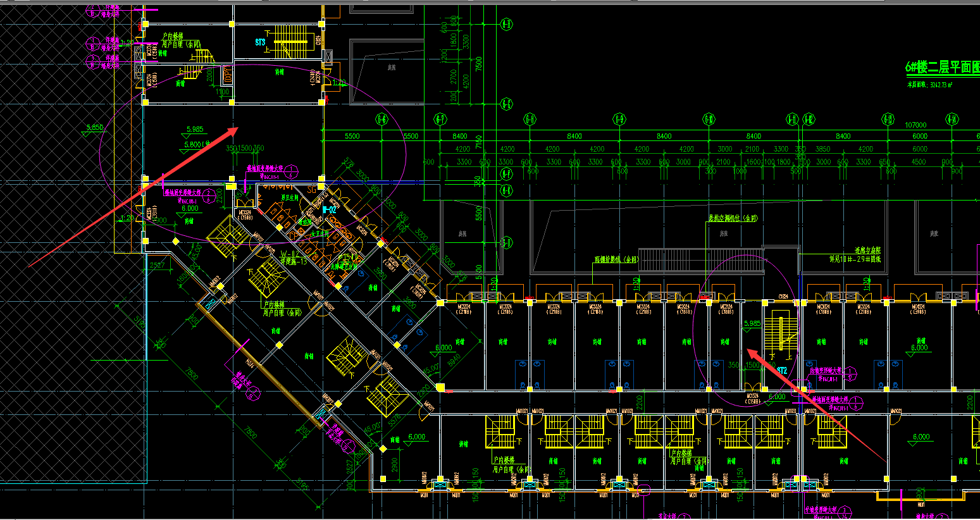This screenshot has width=980, height=520.
Task: Select the "107000" overall dimension text
Action: [x=915, y=125]
